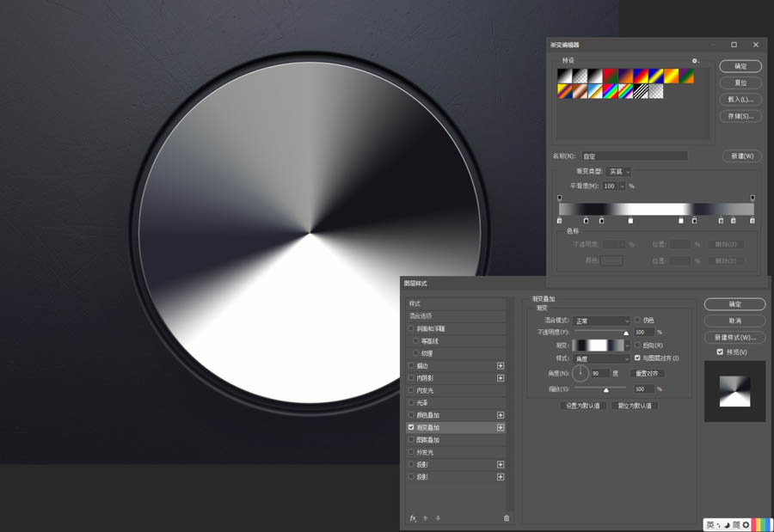Image resolution: width=774 pixels, height=532 pixels.
Task: Click plus icon next to 内阴影 effect
Action: click(x=501, y=378)
